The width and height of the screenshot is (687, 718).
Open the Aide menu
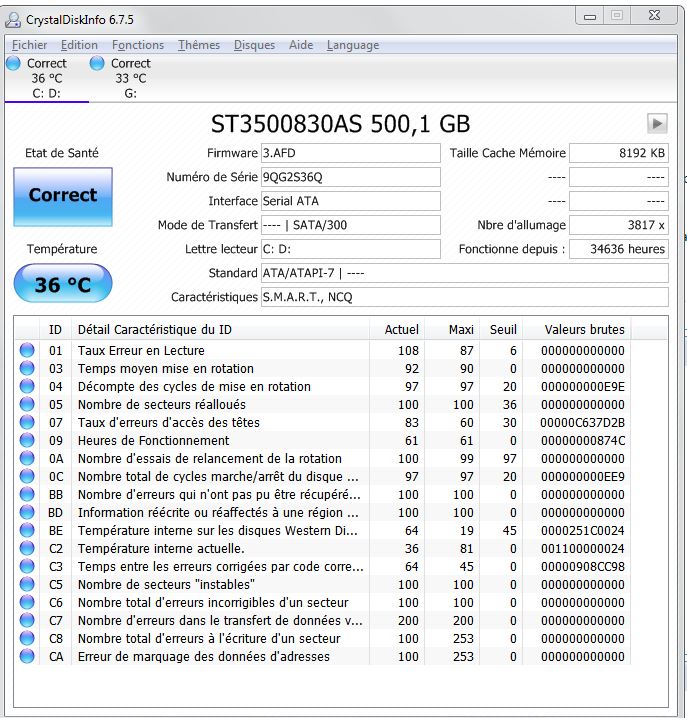pos(301,45)
